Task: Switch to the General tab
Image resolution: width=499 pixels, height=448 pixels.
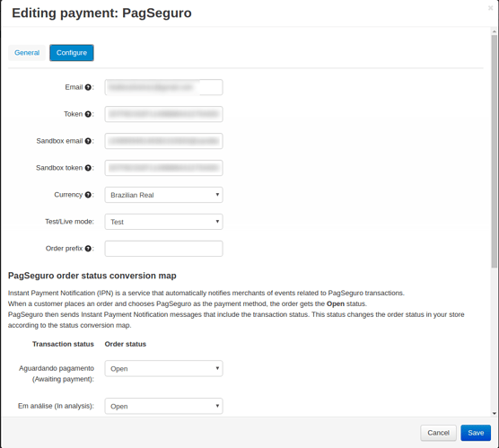Action: pyautogui.click(x=27, y=53)
